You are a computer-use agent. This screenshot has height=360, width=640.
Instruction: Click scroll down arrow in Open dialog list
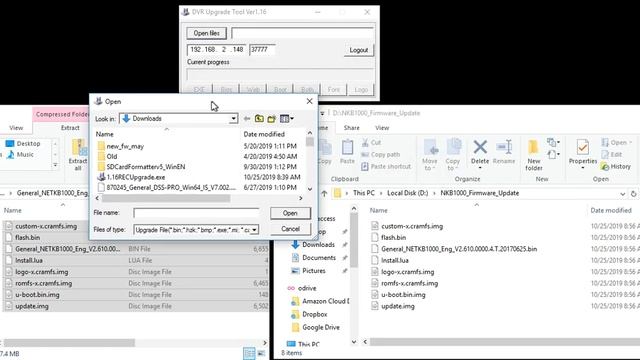tap(310, 189)
